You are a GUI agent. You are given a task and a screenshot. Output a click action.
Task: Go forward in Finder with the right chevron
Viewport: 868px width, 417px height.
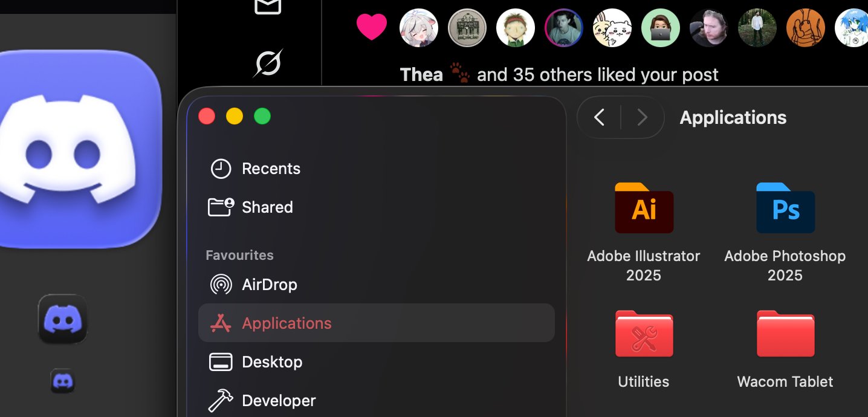(x=642, y=117)
